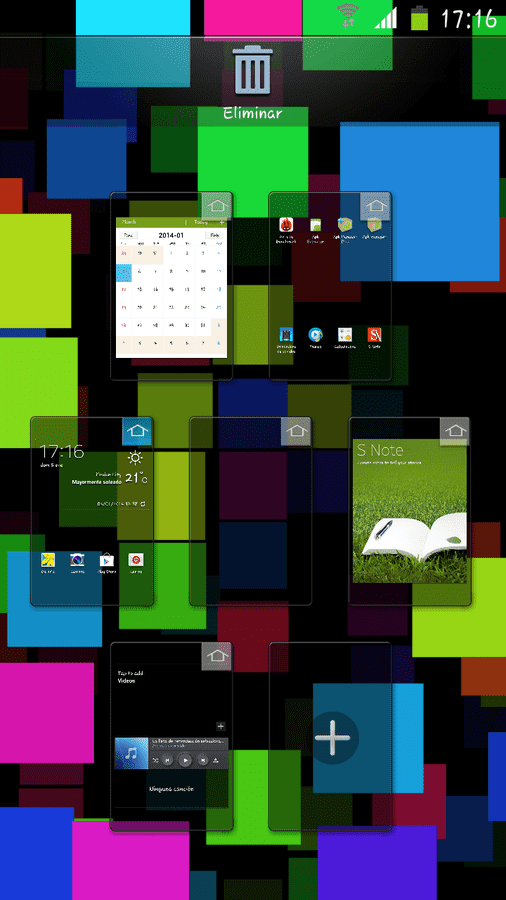This screenshot has height=900, width=506.
Task: Tap the Camera icon in weather page
Action: coord(77,562)
